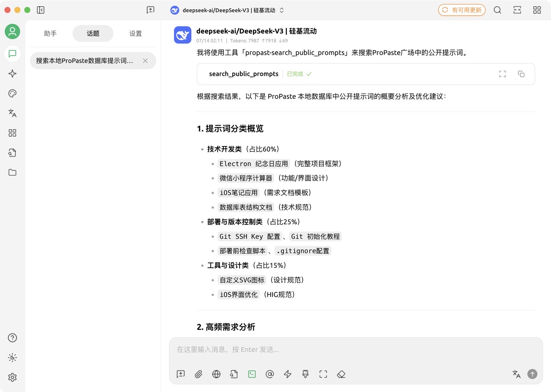The width and height of the screenshot is (551, 392).
Task: Switch to the 设置 tab
Action: pos(135,33)
